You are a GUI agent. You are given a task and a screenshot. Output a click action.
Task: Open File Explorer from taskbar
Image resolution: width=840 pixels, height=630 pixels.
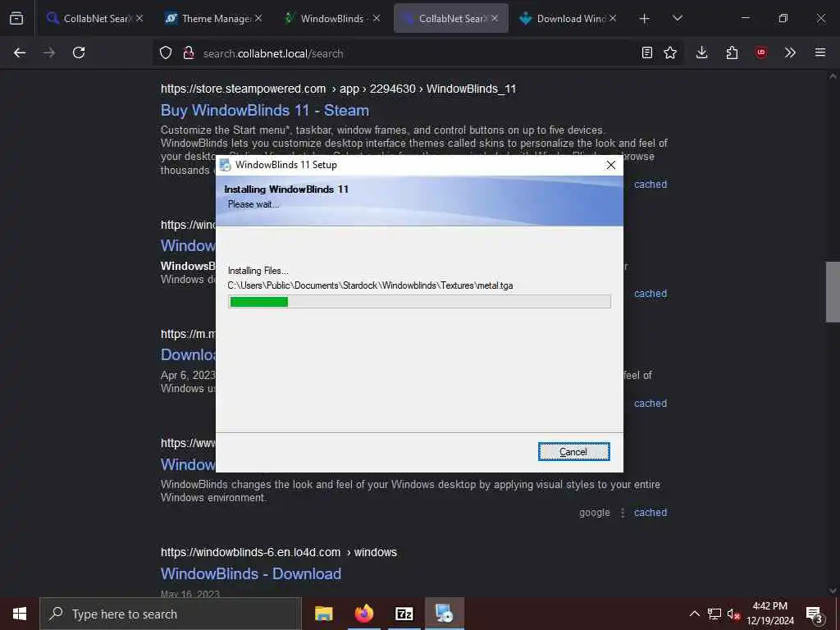coord(323,614)
